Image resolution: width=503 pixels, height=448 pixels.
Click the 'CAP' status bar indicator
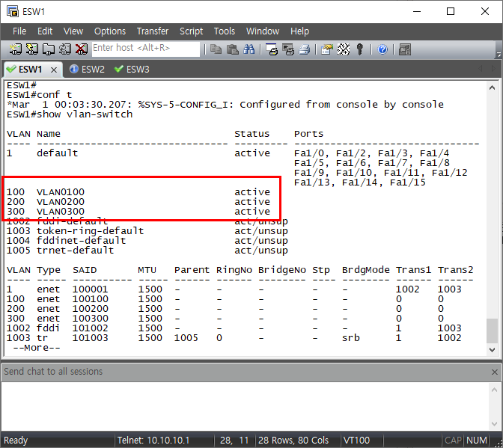[453, 441]
